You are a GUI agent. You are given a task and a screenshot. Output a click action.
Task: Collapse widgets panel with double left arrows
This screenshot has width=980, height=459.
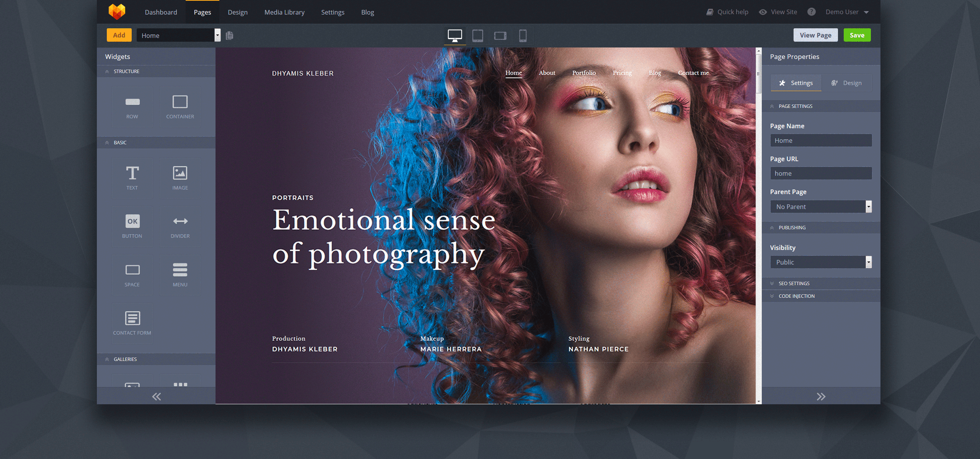(x=156, y=396)
